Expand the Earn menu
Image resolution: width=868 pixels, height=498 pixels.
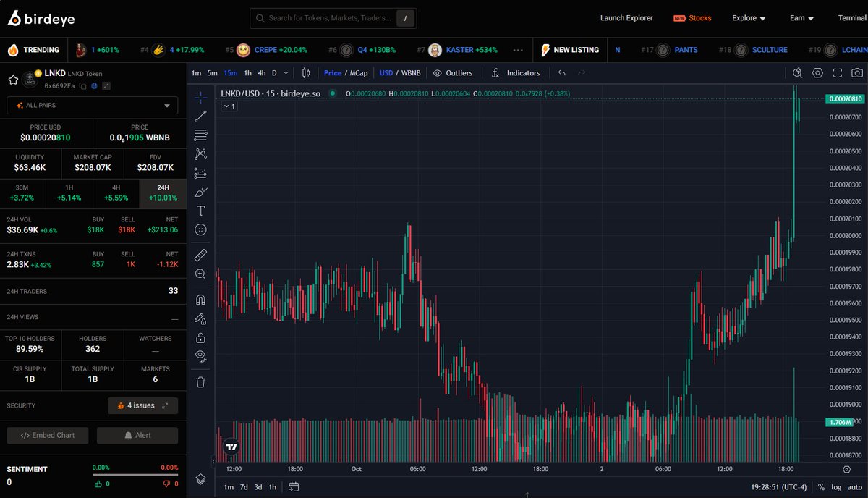click(801, 18)
